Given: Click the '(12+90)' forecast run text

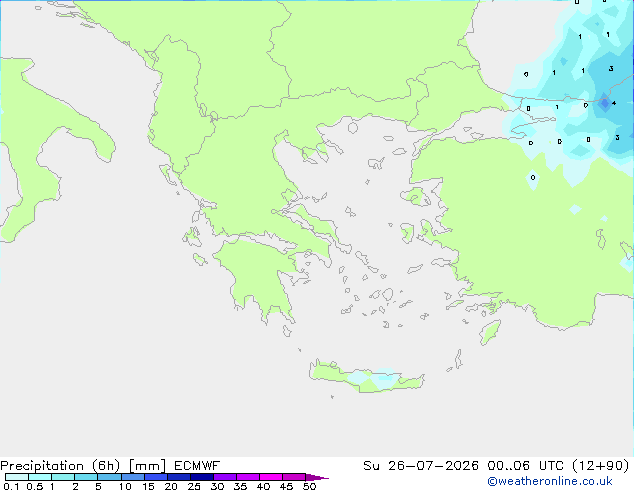Looking at the screenshot, I should pyautogui.click(x=601, y=466).
